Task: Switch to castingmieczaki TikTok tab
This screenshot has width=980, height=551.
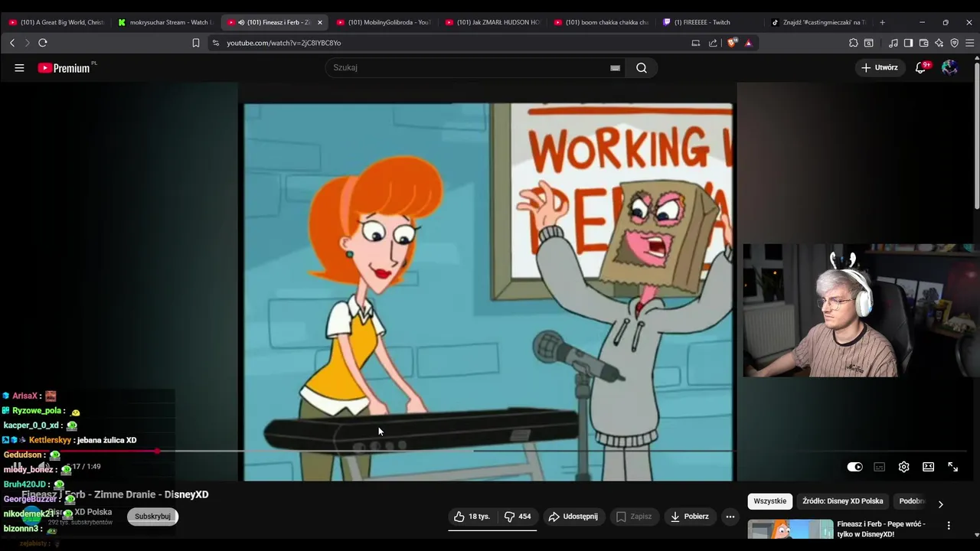Action: coord(818,22)
